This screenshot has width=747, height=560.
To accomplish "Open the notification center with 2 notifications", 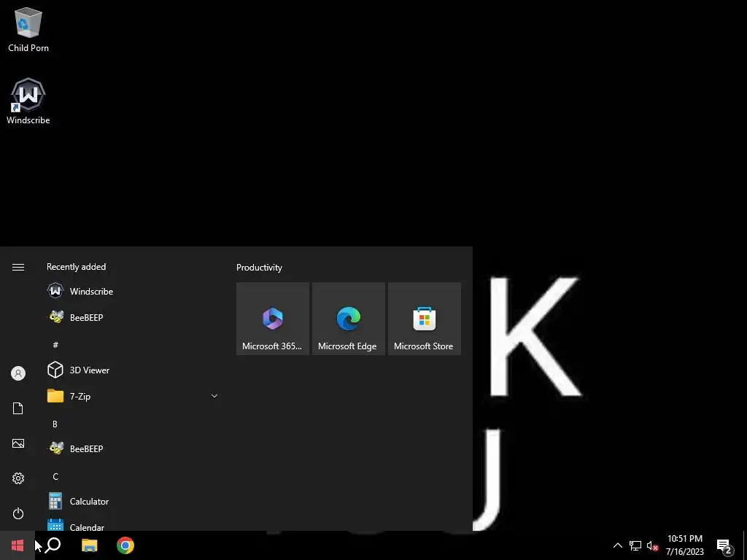I will click(x=724, y=546).
